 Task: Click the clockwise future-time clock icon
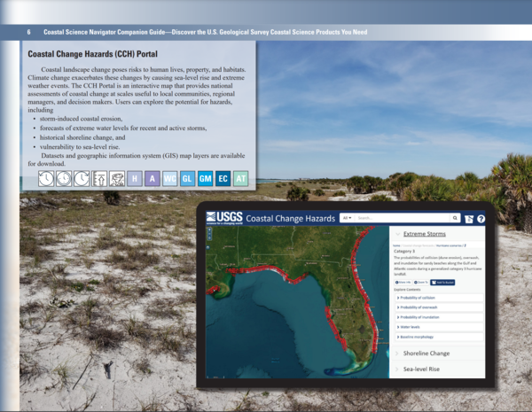(x=82, y=178)
